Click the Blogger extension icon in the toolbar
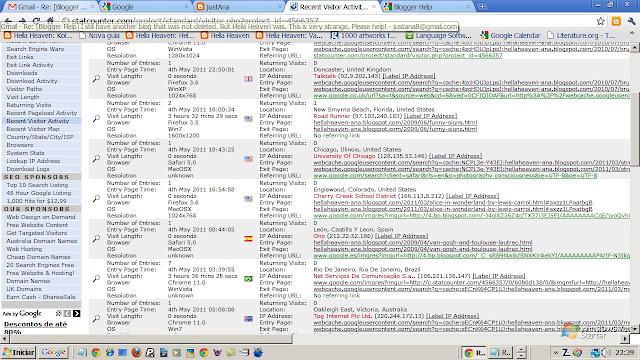The height and width of the screenshot is (360, 640). tap(616, 21)
